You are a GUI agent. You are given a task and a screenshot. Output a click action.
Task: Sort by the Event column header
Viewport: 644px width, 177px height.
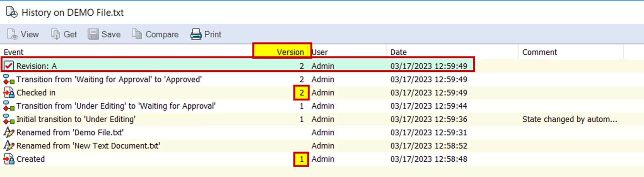14,52
